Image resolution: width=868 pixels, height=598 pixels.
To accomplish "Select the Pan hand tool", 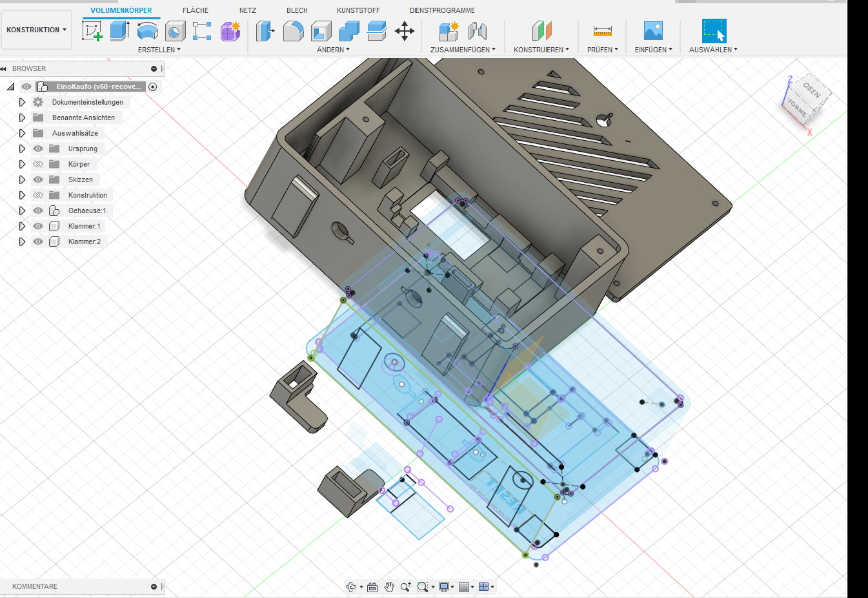I will (389, 586).
